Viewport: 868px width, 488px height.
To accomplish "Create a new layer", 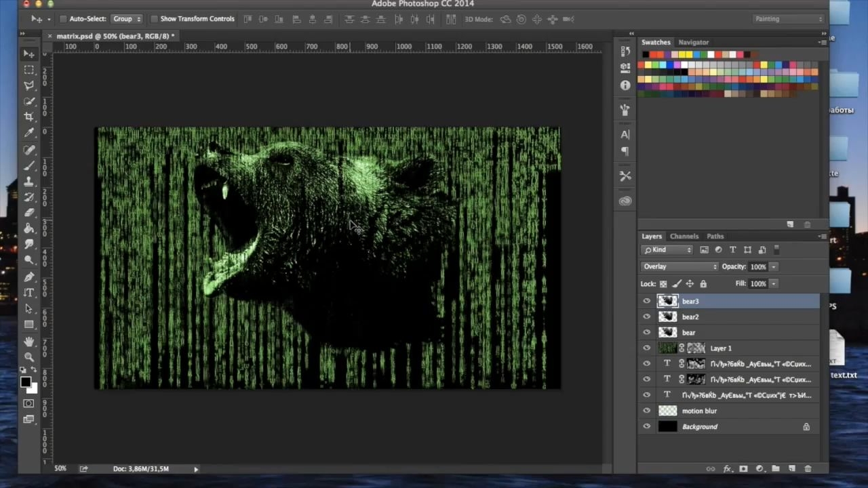I will [x=791, y=469].
